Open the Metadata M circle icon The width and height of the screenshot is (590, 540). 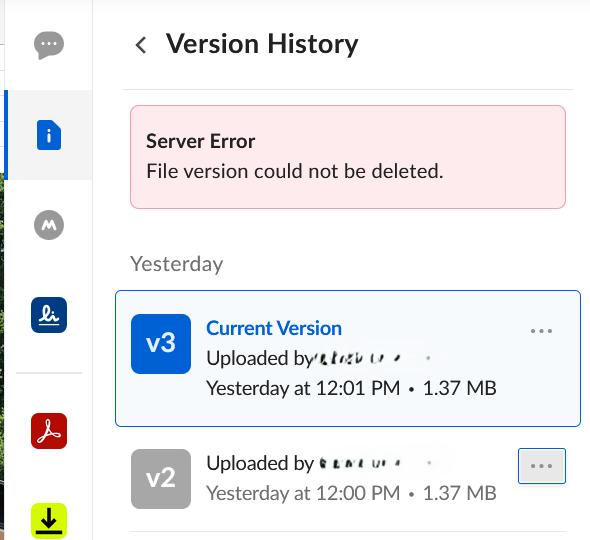tap(49, 225)
